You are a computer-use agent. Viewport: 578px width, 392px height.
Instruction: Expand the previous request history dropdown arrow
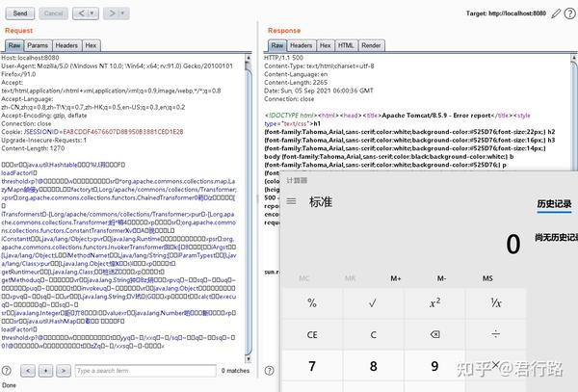click(x=92, y=13)
